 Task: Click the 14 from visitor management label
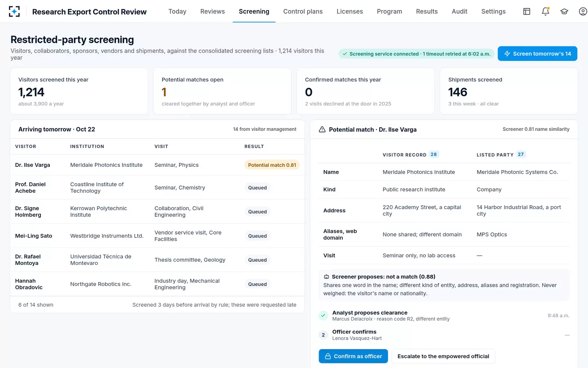(x=265, y=129)
